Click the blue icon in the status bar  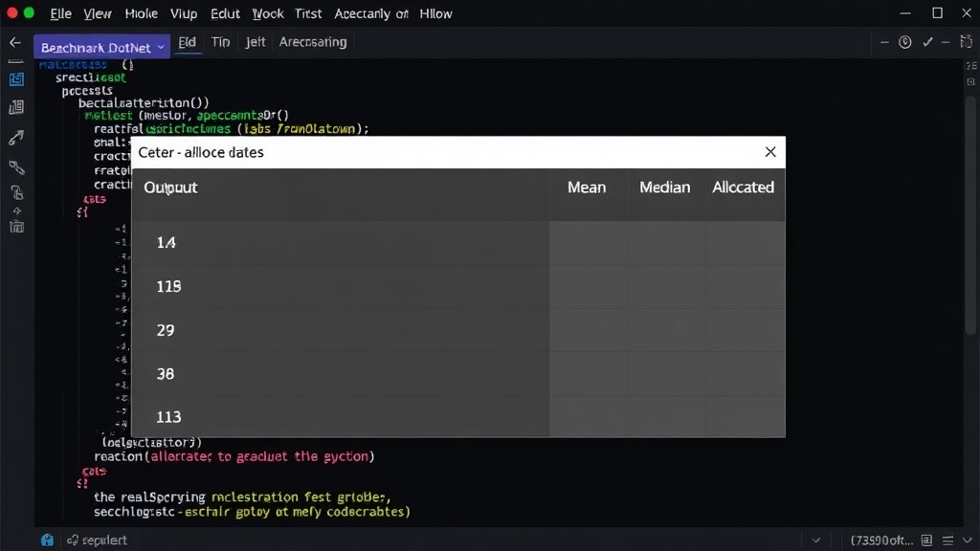tap(47, 540)
